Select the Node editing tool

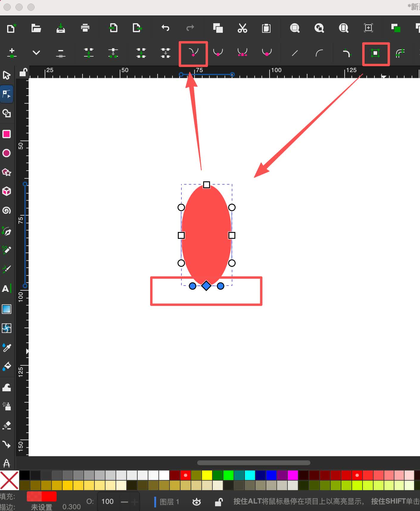[7, 94]
